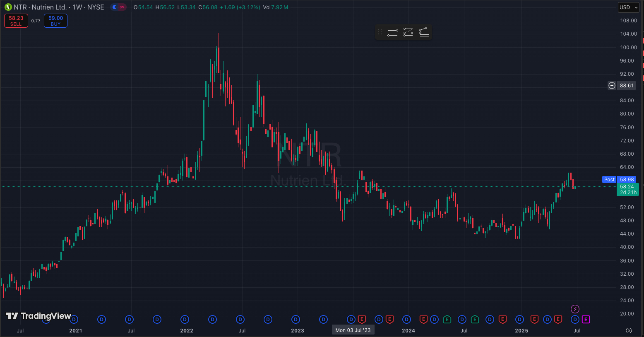
Task: Click the red E marker just right of 2025 label
Action: point(534,319)
